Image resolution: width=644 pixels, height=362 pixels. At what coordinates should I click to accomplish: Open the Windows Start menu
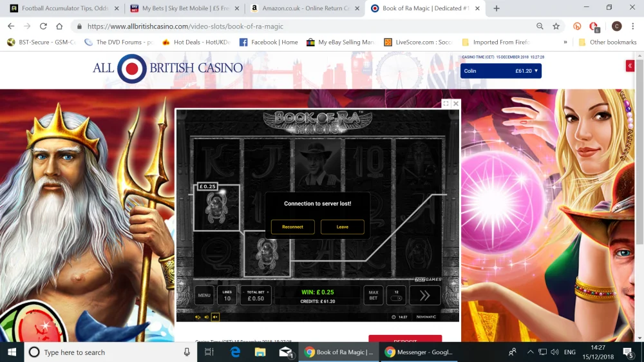12,352
